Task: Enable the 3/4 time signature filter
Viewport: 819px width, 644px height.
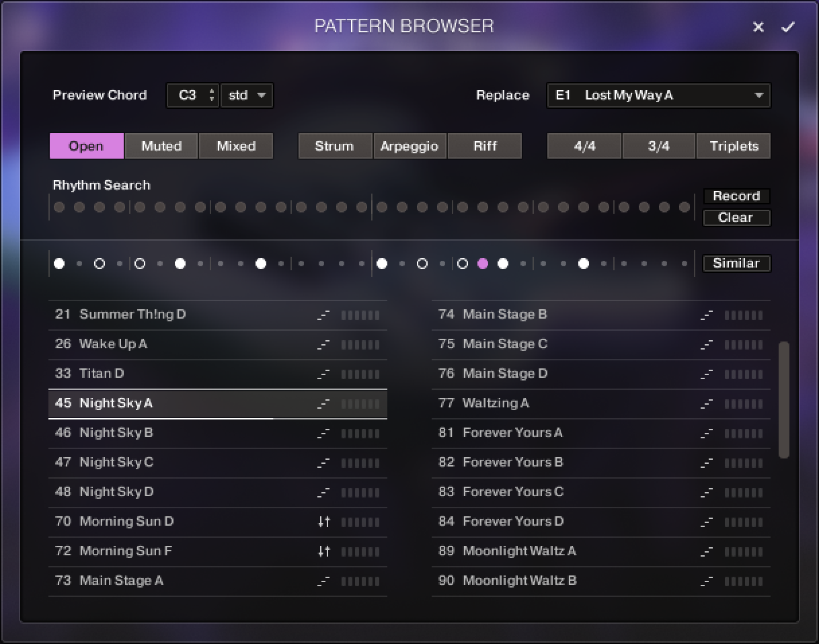Action: click(x=659, y=146)
